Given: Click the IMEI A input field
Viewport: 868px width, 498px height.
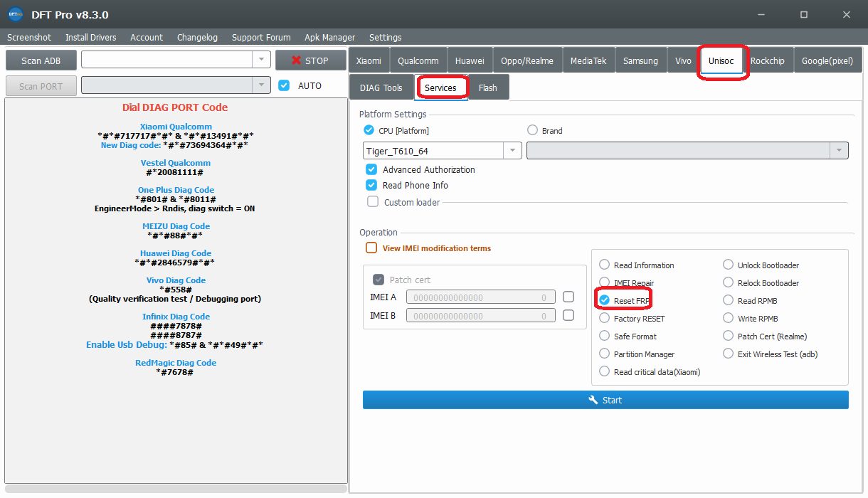Looking at the screenshot, I should pyautogui.click(x=480, y=297).
